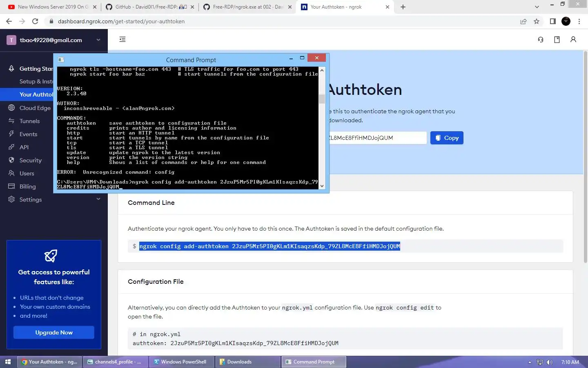The image size is (588, 368).
Task: Click the Command Prompt window system icon
Action: coord(61,60)
